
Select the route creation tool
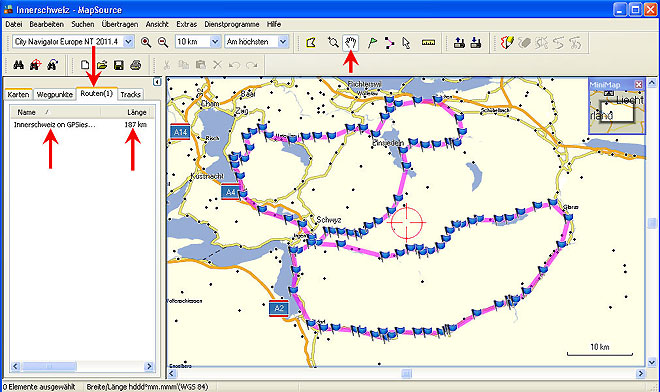[389, 43]
